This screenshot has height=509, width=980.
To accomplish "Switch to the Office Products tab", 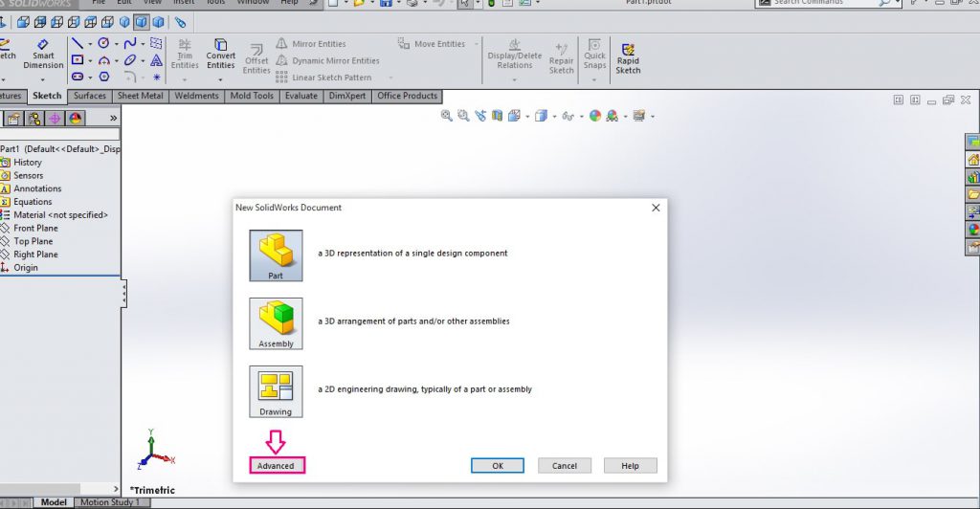I will point(408,96).
